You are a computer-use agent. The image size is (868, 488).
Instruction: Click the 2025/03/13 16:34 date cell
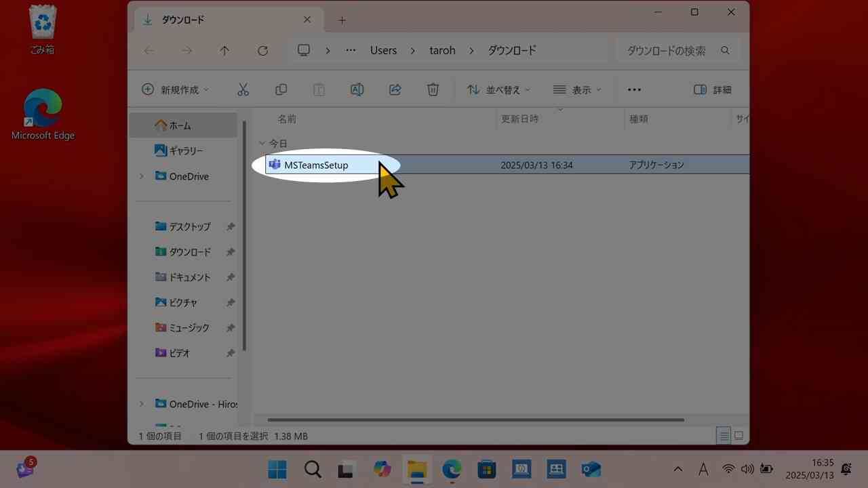(536, 165)
